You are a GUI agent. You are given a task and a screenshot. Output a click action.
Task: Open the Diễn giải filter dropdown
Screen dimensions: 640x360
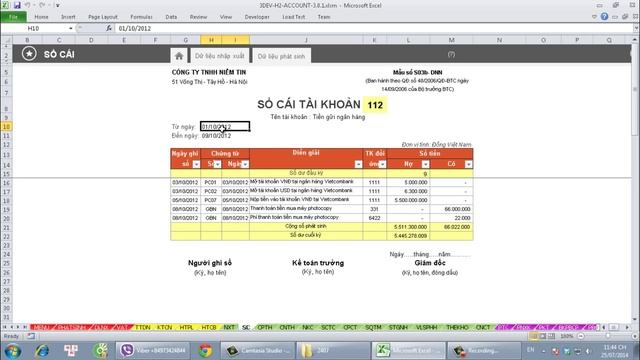click(358, 164)
